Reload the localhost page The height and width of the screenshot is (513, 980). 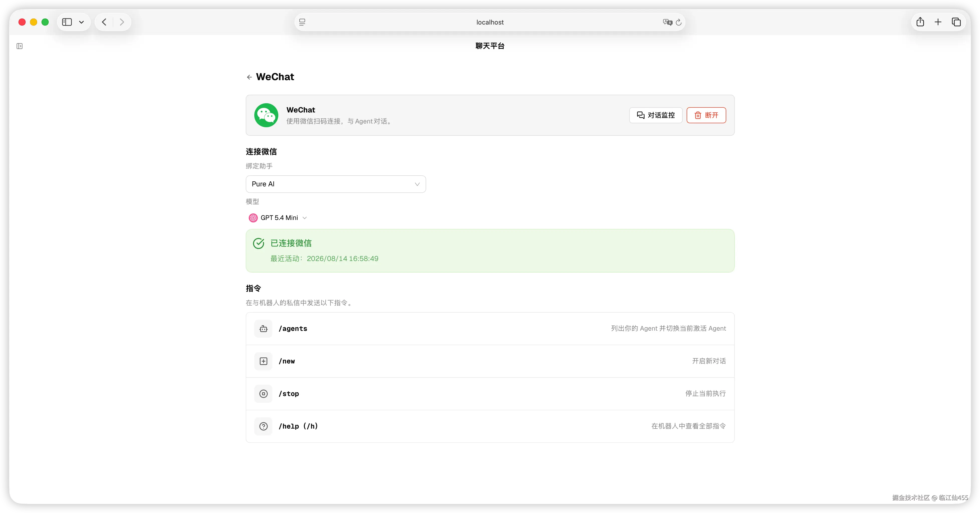pyautogui.click(x=679, y=22)
